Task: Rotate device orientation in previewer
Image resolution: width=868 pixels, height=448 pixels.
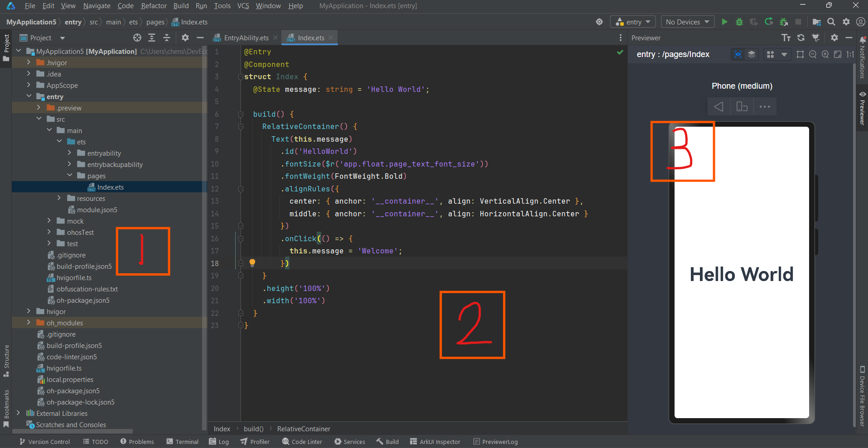Action: (742, 107)
